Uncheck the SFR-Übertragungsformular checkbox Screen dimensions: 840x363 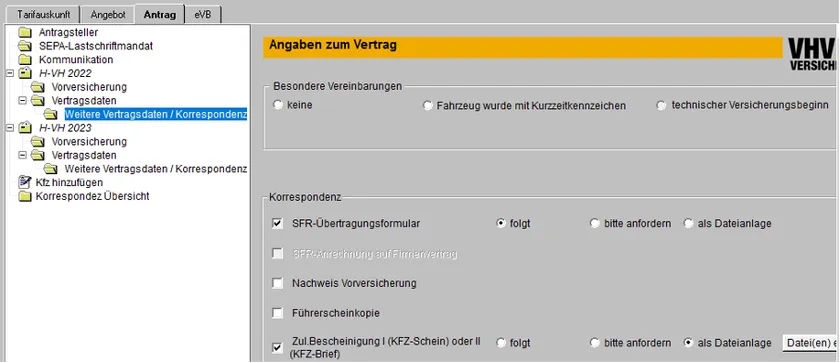(x=278, y=224)
